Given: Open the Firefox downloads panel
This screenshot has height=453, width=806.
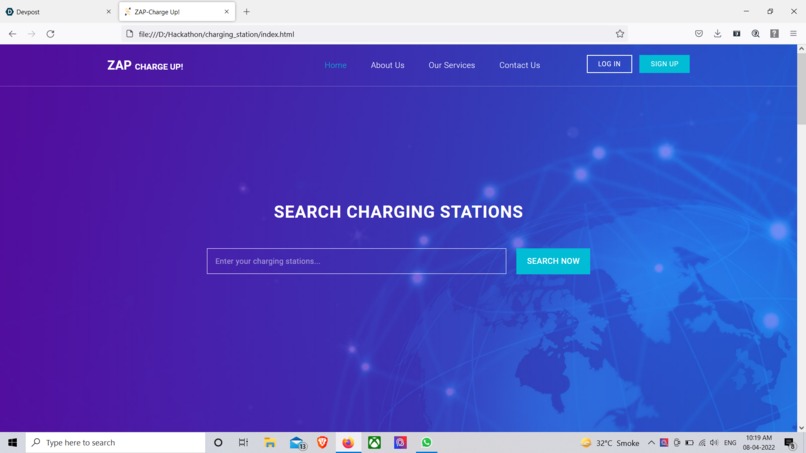Looking at the screenshot, I should point(718,33).
